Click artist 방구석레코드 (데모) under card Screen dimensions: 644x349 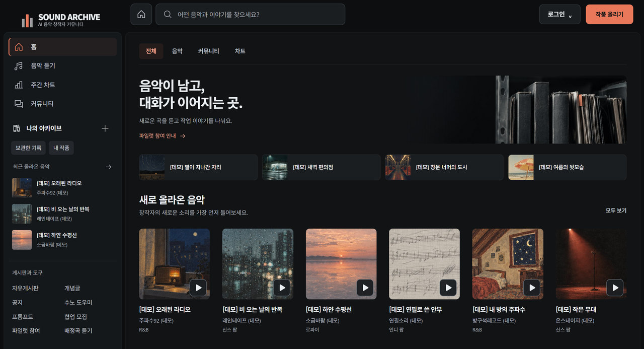tap(494, 321)
